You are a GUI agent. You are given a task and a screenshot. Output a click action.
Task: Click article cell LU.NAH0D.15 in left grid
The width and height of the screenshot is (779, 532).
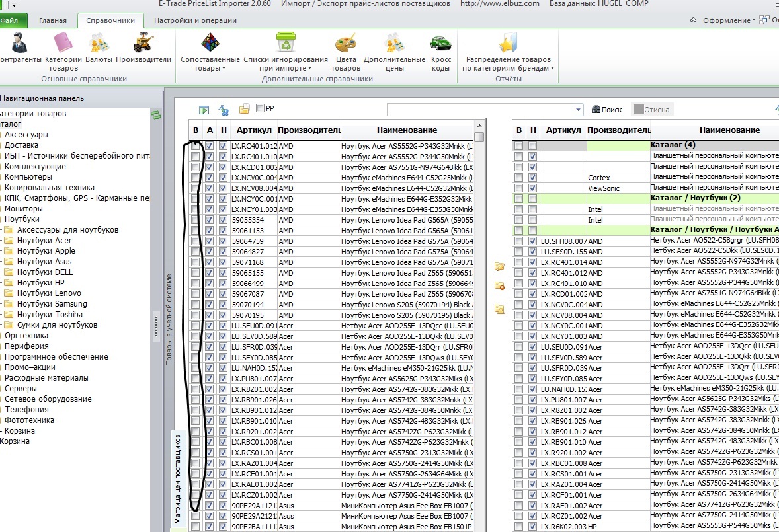click(x=254, y=367)
